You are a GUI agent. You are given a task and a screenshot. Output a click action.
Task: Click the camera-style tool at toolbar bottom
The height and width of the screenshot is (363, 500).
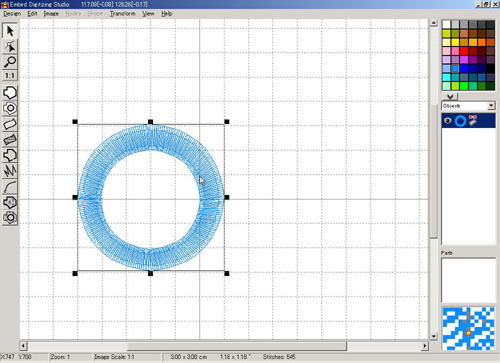click(x=10, y=218)
